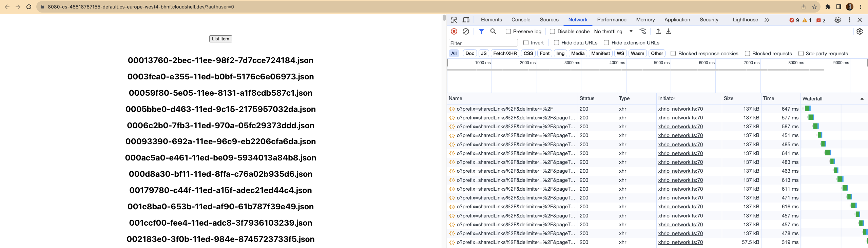Image resolution: width=868 pixels, height=248 pixels.
Task: Click the network Filter text field
Action: (483, 43)
